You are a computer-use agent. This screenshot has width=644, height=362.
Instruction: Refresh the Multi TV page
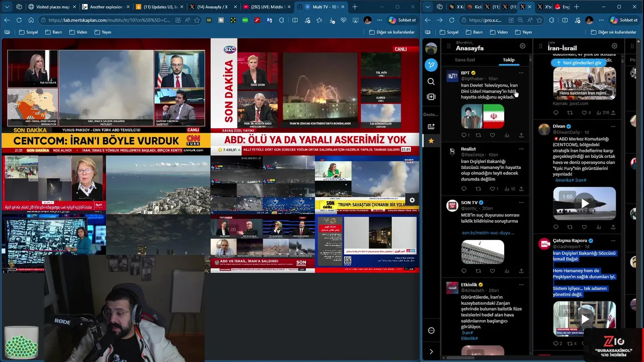coord(19,20)
